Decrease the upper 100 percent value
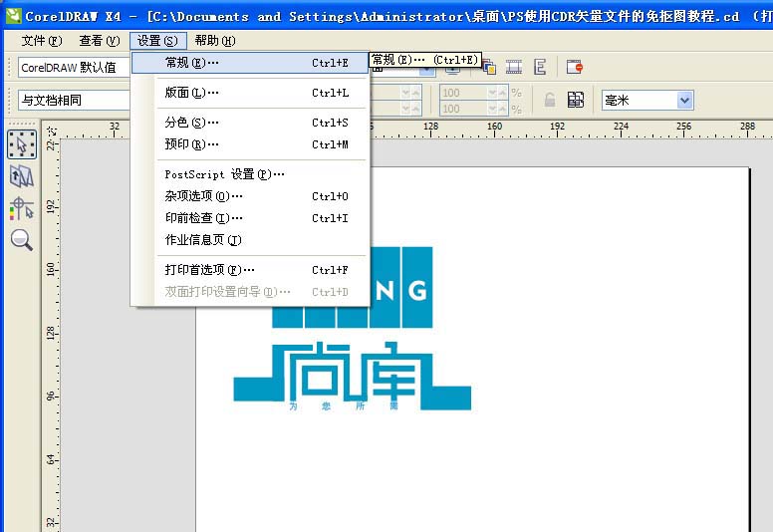Viewport: 773px width, 532px height. tap(492, 93)
